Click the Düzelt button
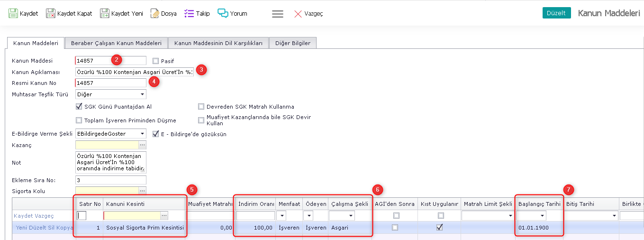Viewport: 644px width, 240px height. pos(556,13)
